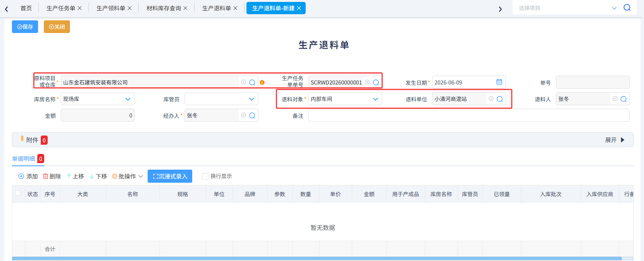Viewport: 644px width, 261px height.
Task: Clear the 生产任务单单号 value
Action: coord(367,82)
